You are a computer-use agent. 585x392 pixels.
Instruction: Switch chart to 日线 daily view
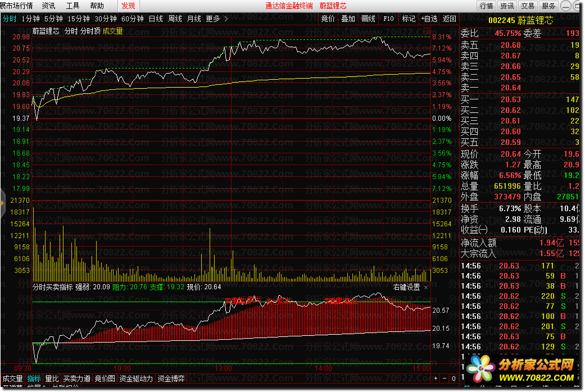[156, 19]
